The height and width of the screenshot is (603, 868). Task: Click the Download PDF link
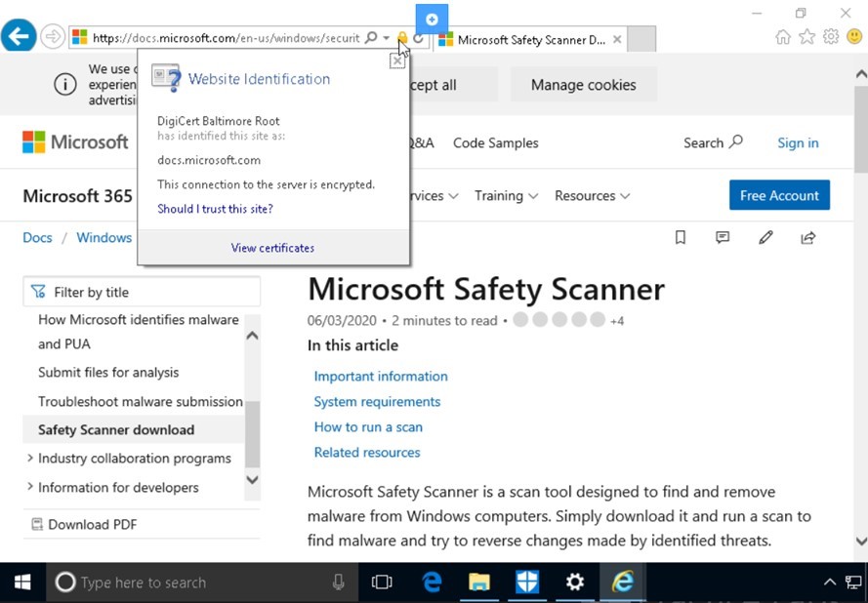coord(84,524)
